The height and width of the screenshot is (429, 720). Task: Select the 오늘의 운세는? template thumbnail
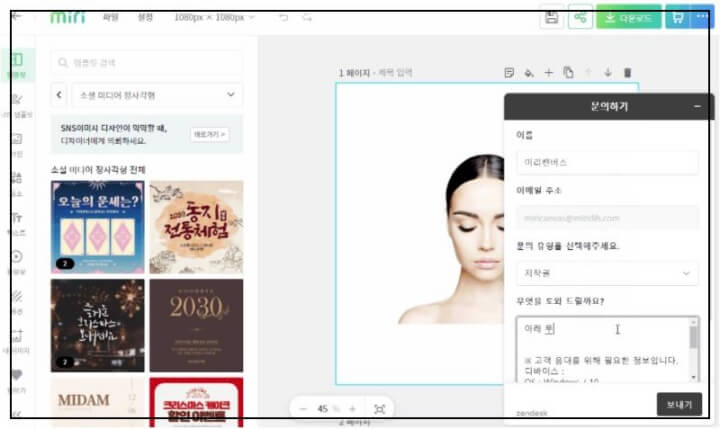tap(97, 227)
